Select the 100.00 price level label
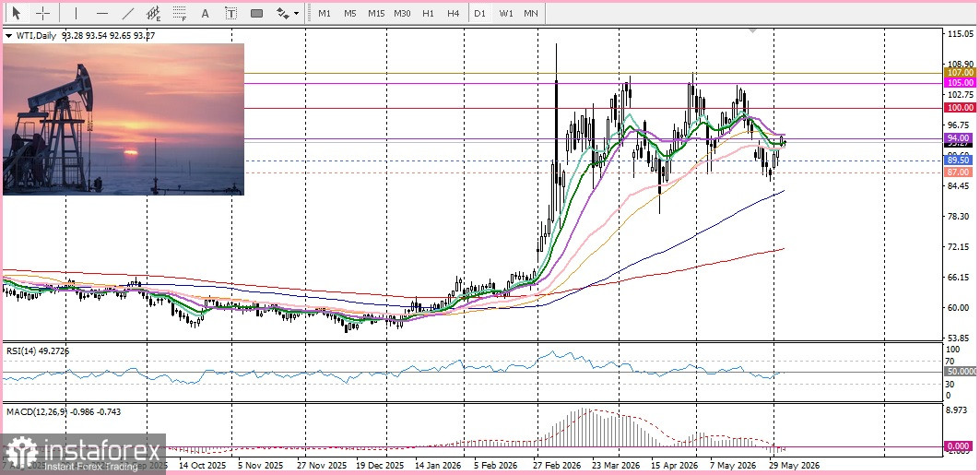The width and height of the screenshot is (980, 475). pyautogui.click(x=960, y=108)
